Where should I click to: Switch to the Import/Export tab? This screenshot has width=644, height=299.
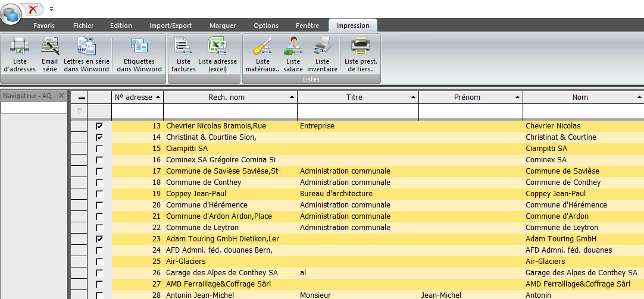(170, 26)
